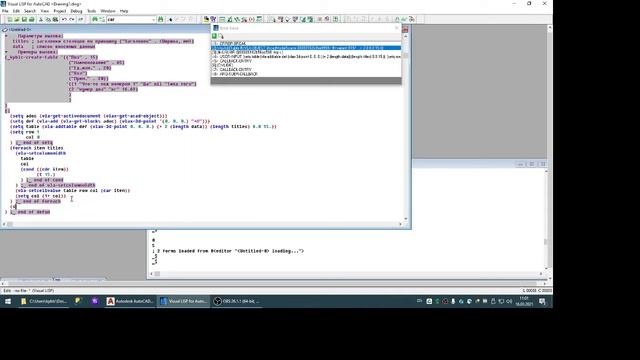
Task: Click the Format edit window icon
Action: [302, 19]
